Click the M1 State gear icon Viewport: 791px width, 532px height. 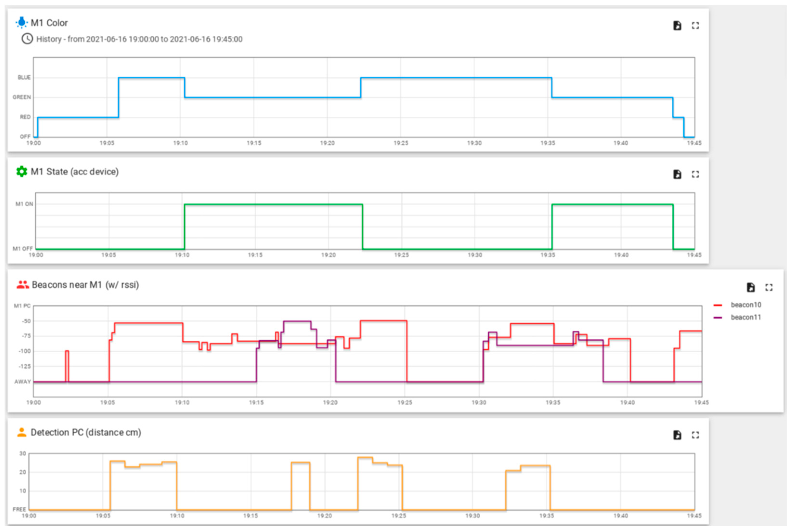pyautogui.click(x=22, y=172)
